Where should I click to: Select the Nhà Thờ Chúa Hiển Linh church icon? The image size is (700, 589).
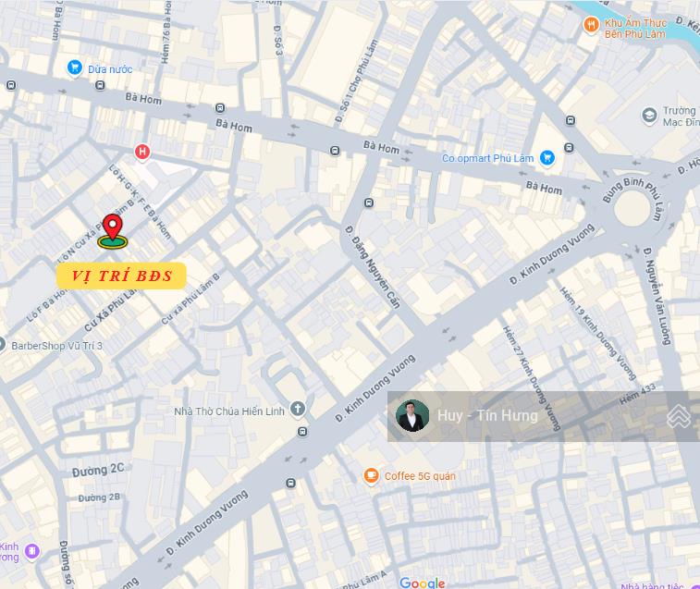point(298,409)
